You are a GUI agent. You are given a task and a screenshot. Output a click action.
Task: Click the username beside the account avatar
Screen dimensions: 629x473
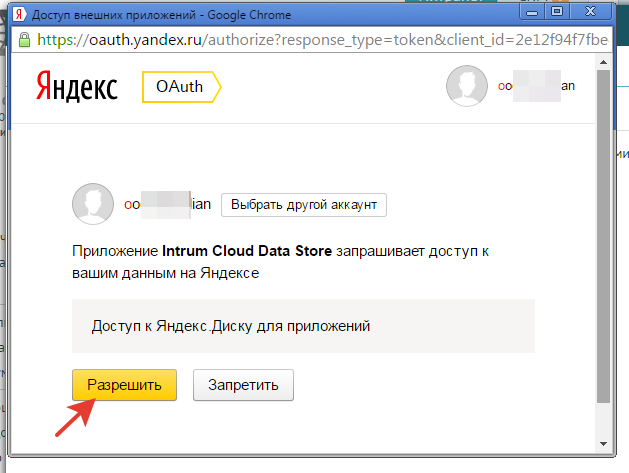click(x=167, y=204)
